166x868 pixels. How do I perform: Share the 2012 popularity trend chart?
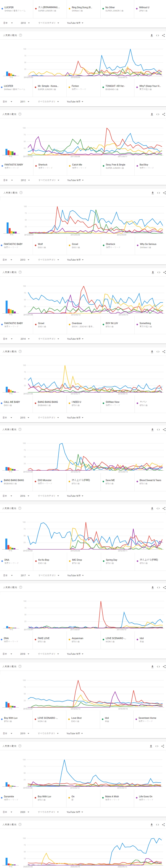coord(164,193)
